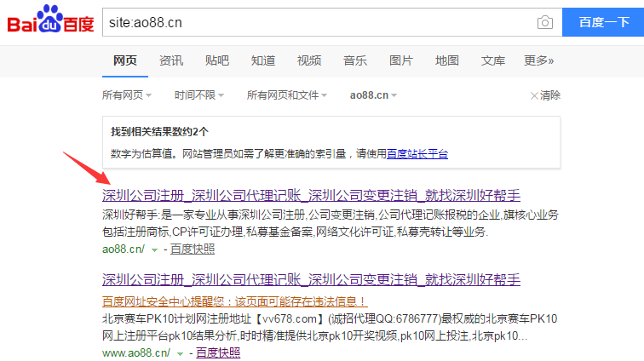Open camera image search icon
Viewport: 644px width, 361px height.
[544, 22]
